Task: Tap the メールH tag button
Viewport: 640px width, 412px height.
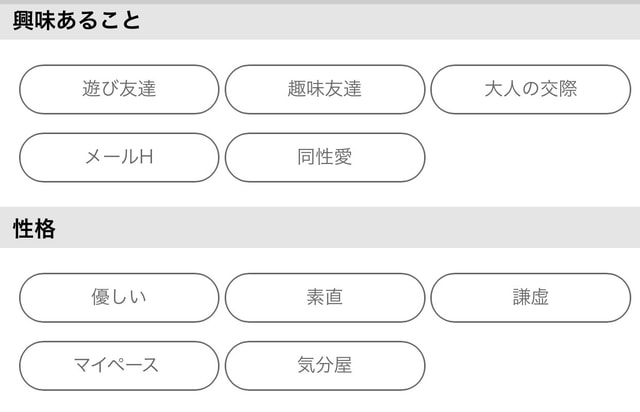Action: [x=119, y=157]
